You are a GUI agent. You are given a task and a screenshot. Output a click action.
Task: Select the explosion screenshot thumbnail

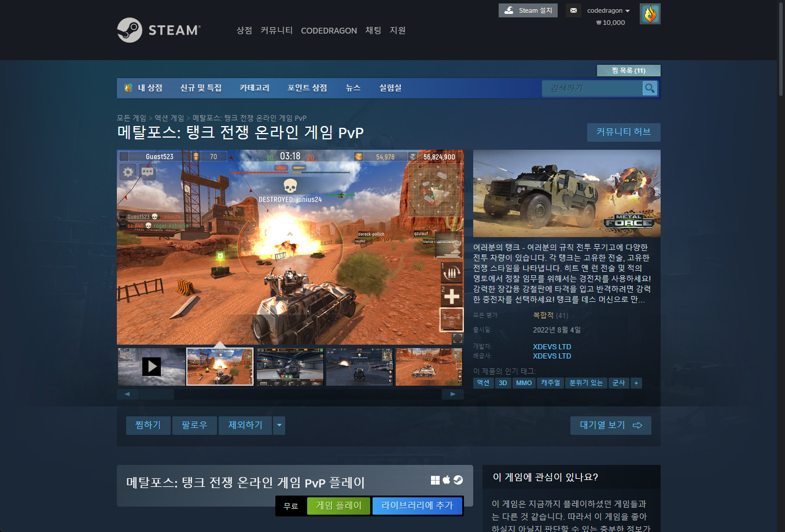[220, 367]
